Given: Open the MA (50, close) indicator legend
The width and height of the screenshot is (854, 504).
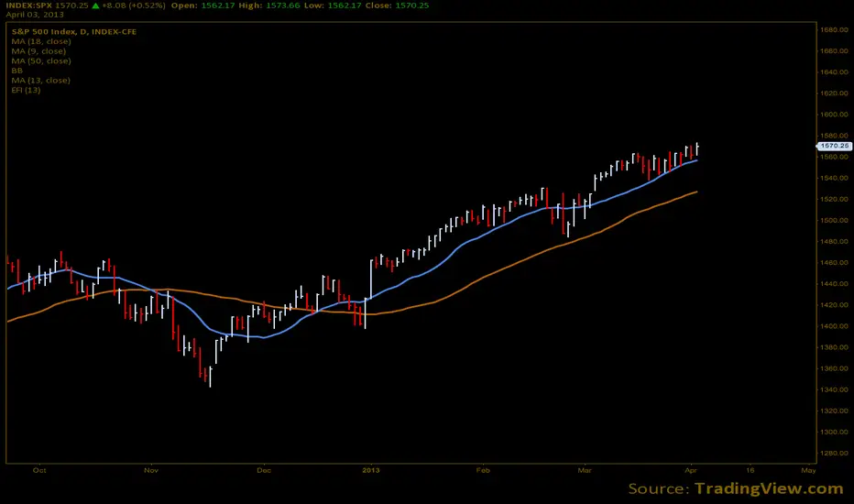Looking at the screenshot, I should click(x=41, y=61).
